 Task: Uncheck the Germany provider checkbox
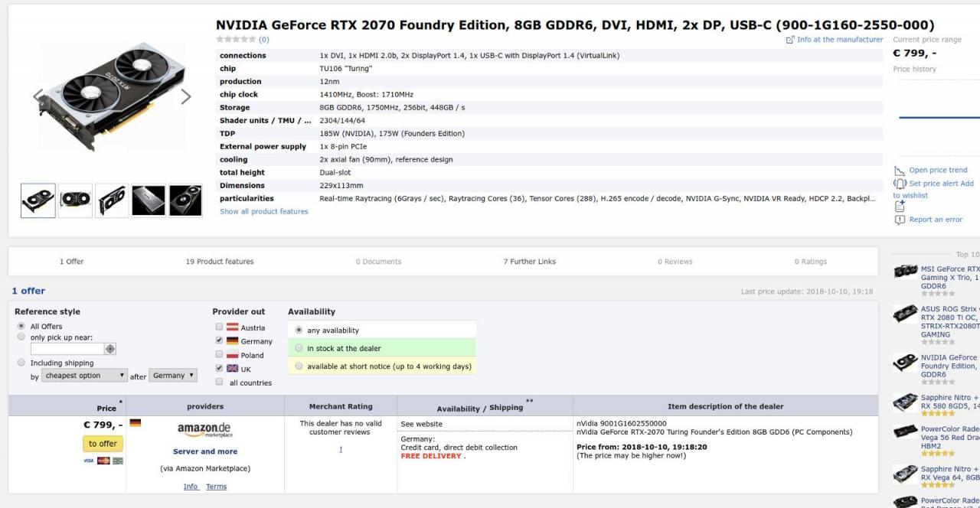220,340
